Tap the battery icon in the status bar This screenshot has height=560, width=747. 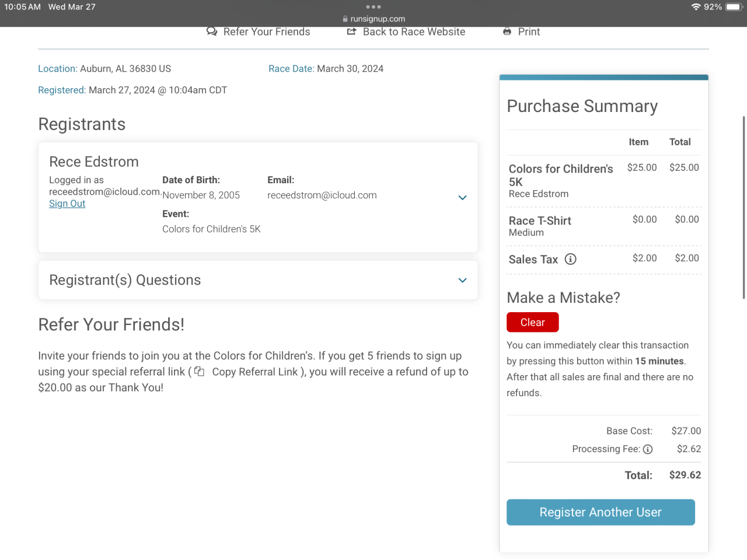click(733, 7)
